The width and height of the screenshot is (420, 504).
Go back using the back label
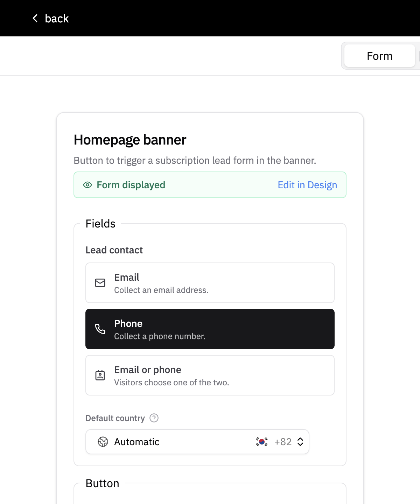pos(57,18)
